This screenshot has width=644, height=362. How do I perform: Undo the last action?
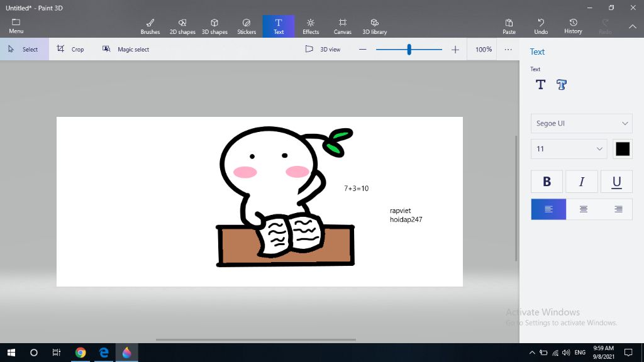541,26
